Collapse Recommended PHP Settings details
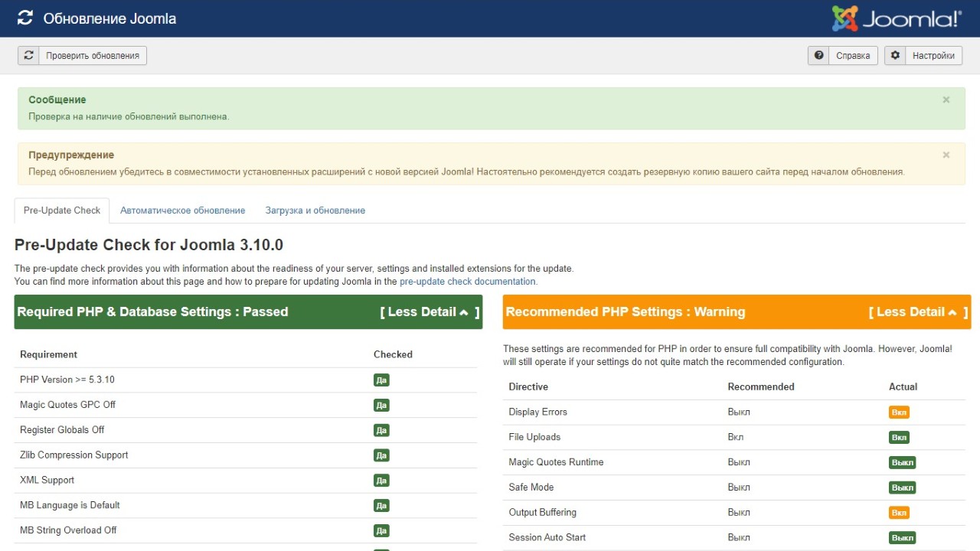Viewport: 980px width, 551px height. point(918,312)
